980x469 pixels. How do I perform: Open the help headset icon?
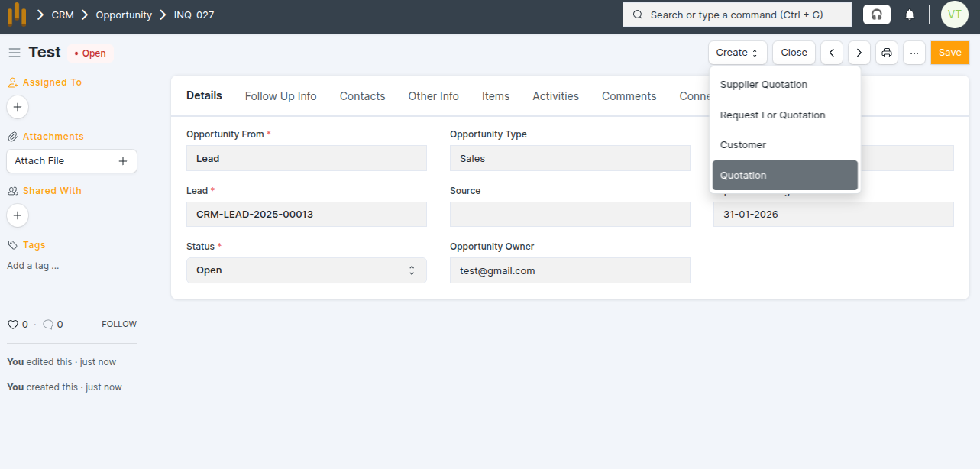(x=876, y=15)
